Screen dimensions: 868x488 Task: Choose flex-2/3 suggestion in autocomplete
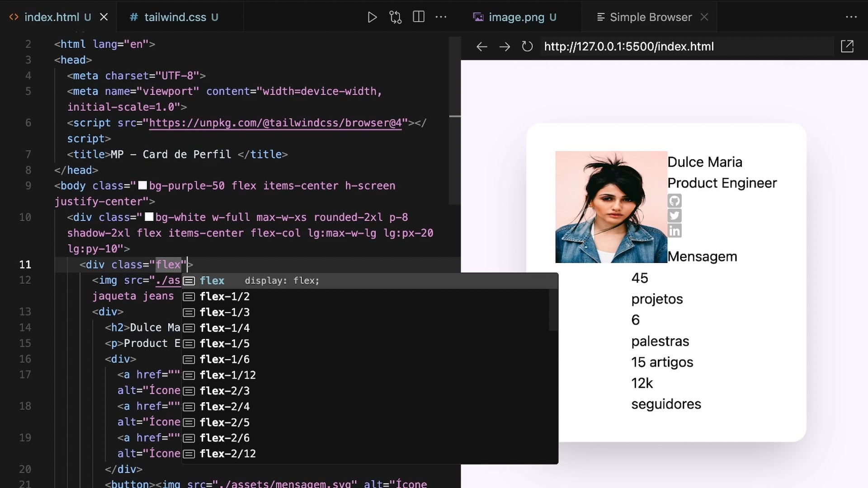pyautogui.click(x=225, y=391)
